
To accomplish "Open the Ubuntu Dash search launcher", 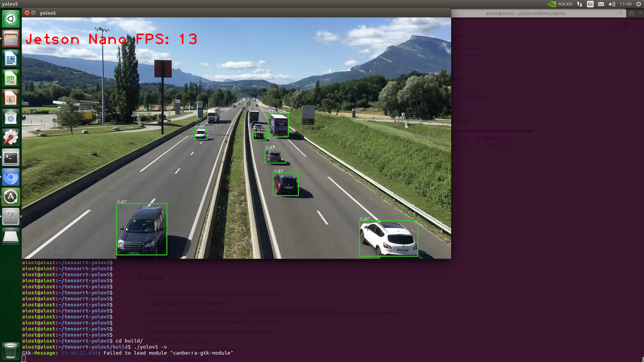I will (x=11, y=19).
